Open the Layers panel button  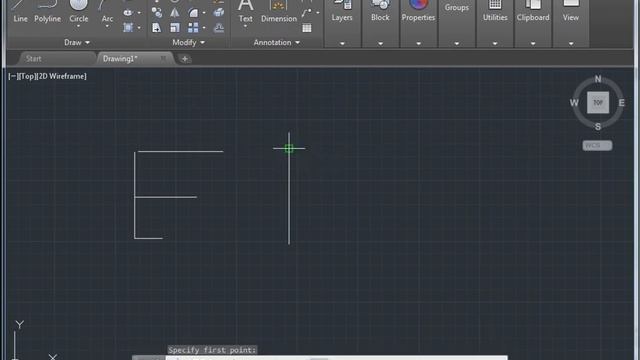pos(342,11)
